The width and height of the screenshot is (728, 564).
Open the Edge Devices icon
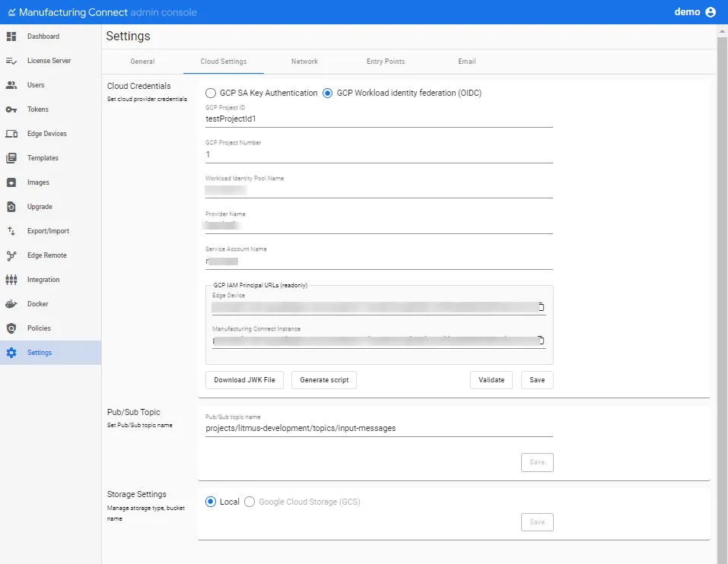pos(11,134)
